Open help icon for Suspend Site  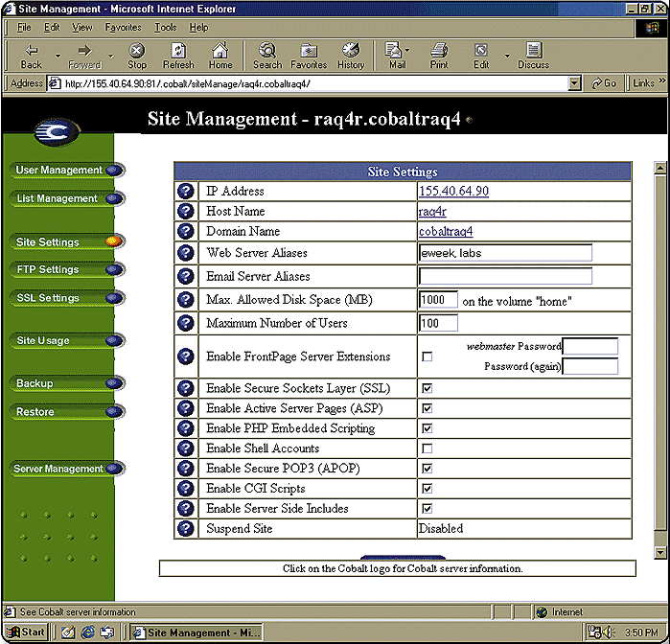click(x=186, y=529)
